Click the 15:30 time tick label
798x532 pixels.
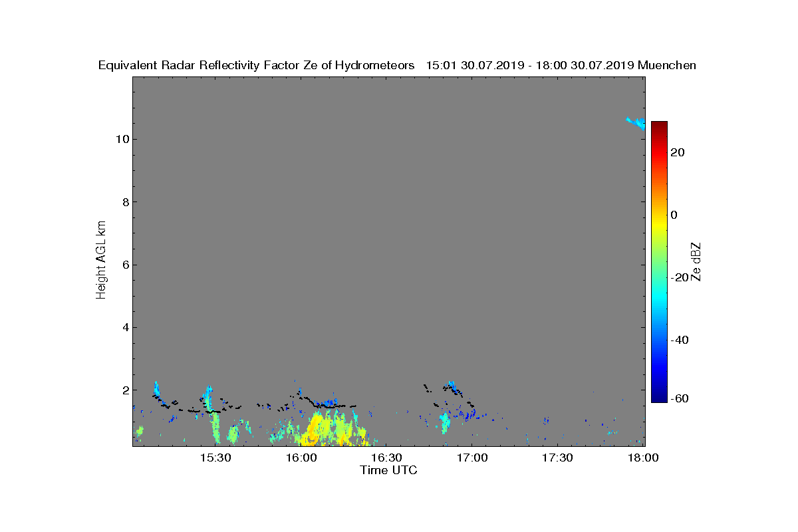(x=215, y=458)
